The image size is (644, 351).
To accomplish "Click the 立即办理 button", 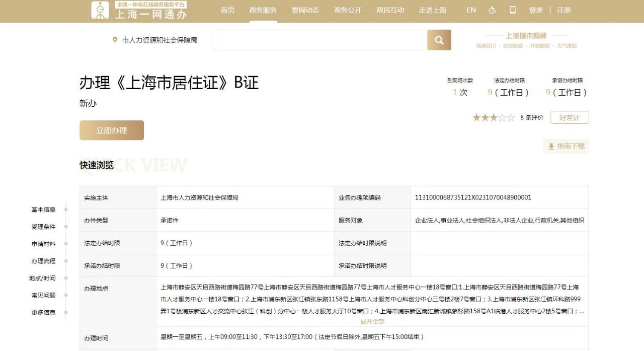I will [112, 130].
